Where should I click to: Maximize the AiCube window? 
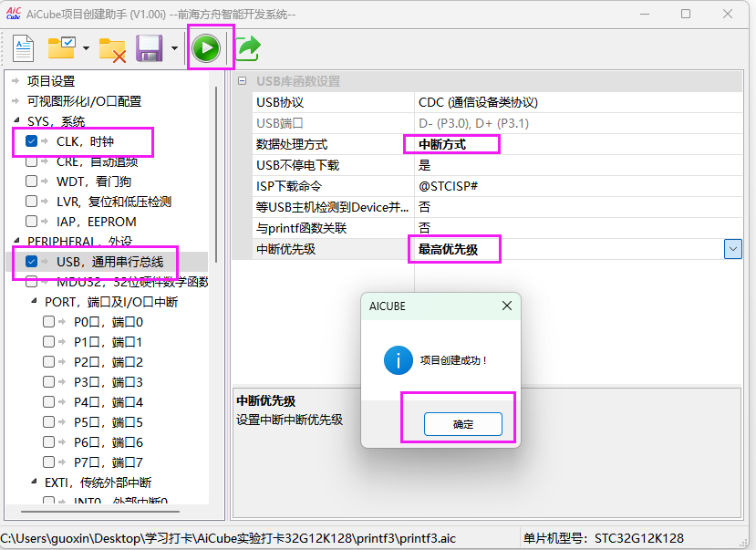[686, 14]
